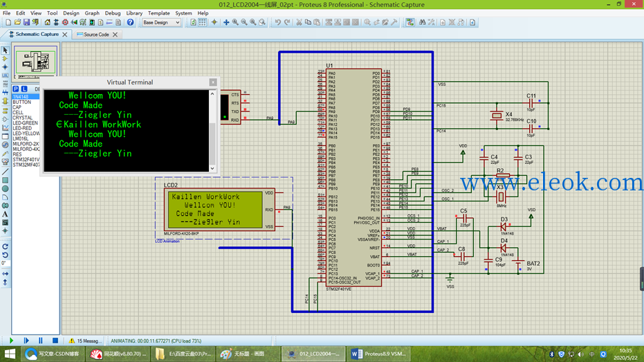644x362 pixels.
Task: Switch to the Source Code tab
Action: coord(97,35)
